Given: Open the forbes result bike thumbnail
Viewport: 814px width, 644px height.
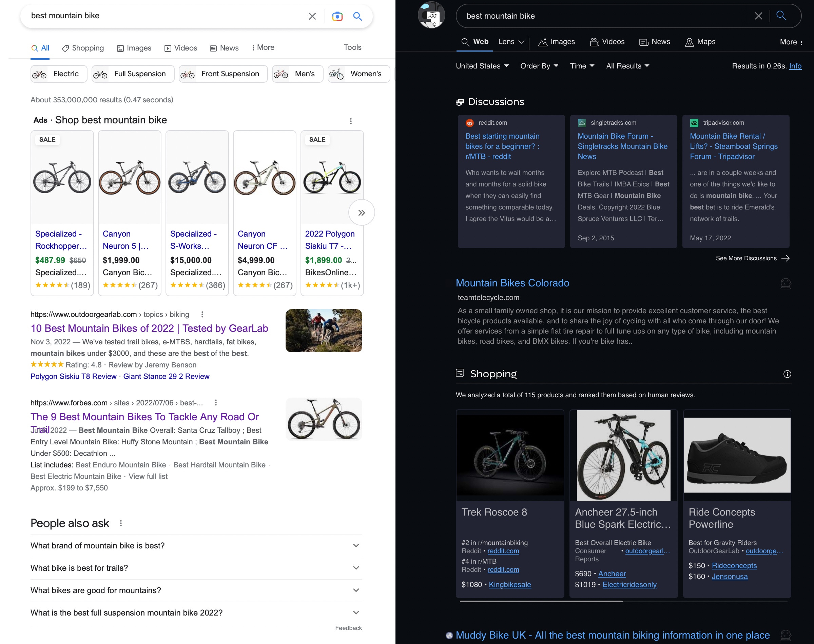Looking at the screenshot, I should pyautogui.click(x=324, y=419).
